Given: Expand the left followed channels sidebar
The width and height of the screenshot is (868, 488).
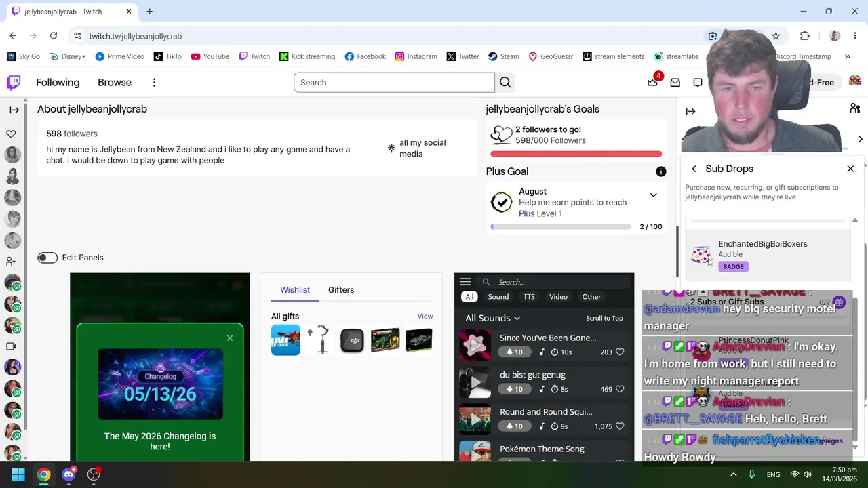Looking at the screenshot, I should 14,110.
